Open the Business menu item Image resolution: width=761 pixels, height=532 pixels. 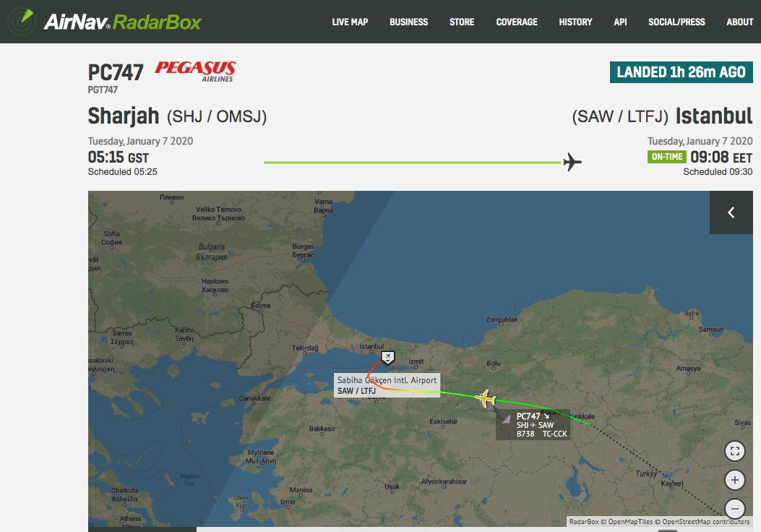(x=408, y=22)
